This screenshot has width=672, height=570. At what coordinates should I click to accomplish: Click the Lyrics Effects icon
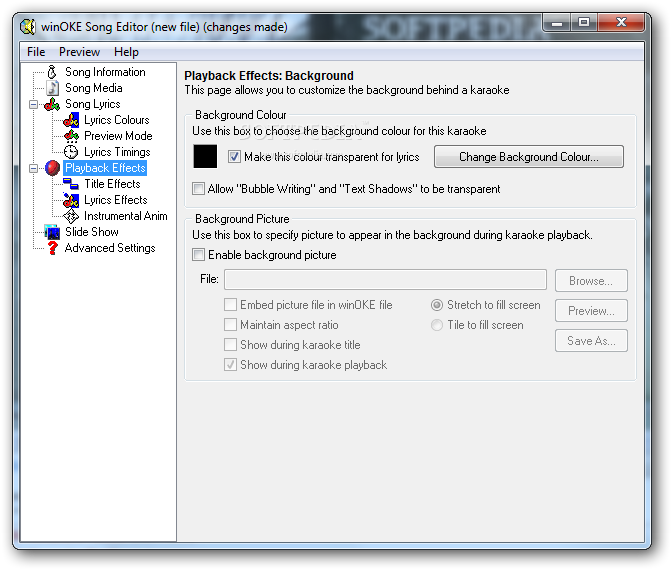[71, 200]
